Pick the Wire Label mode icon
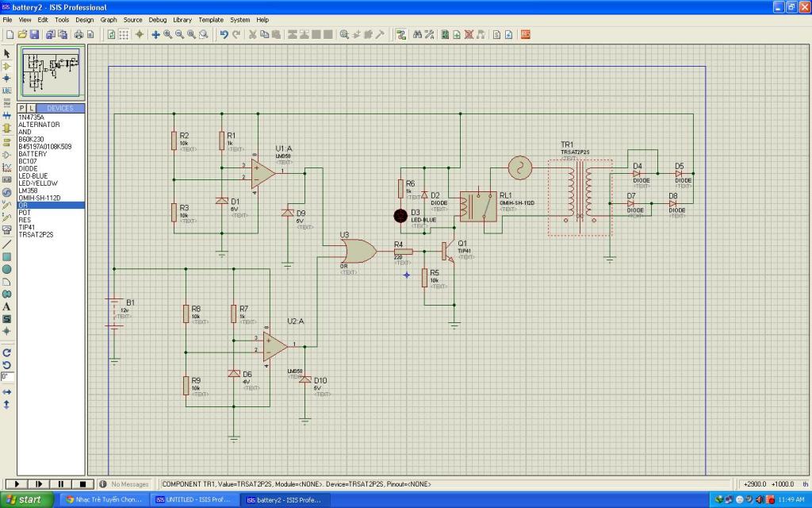Viewport: 812px width, 508px height. (x=7, y=90)
